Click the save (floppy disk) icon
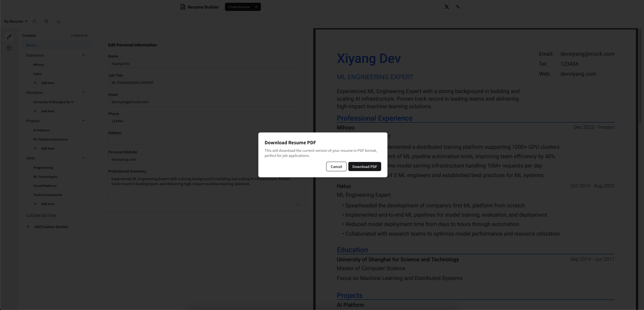The width and height of the screenshot is (644, 310). pos(46,21)
